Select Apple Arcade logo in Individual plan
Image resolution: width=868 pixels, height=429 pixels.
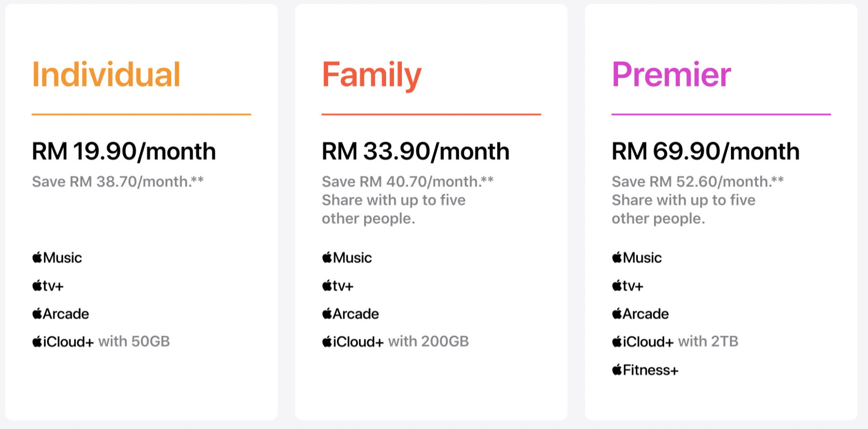(x=61, y=314)
